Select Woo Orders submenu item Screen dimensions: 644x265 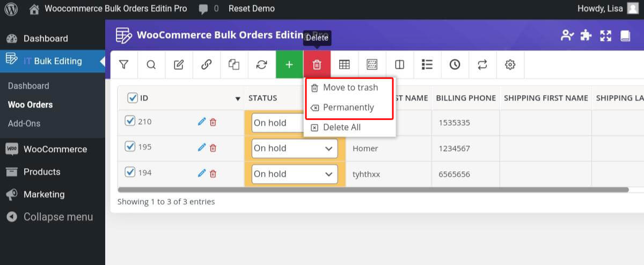(30, 105)
